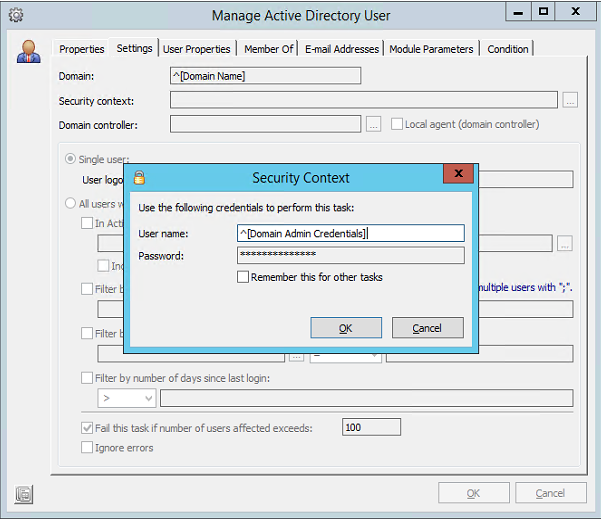Click the users exceeded limit field showing 100
601x520 pixels.
point(371,427)
